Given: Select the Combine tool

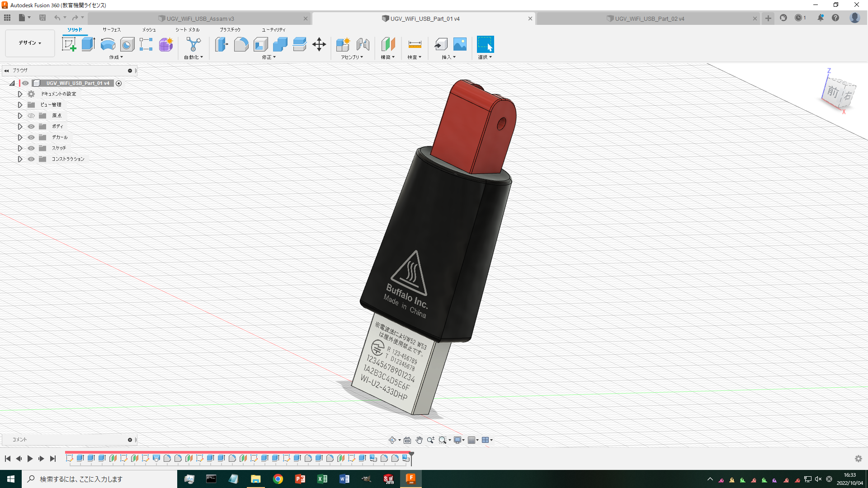Looking at the screenshot, I should point(280,44).
